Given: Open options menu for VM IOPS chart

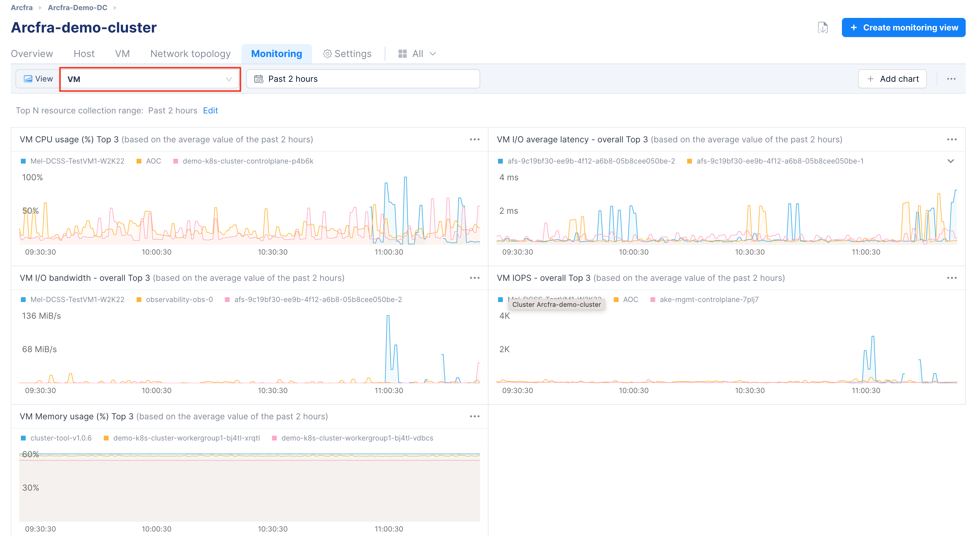Looking at the screenshot, I should (951, 278).
